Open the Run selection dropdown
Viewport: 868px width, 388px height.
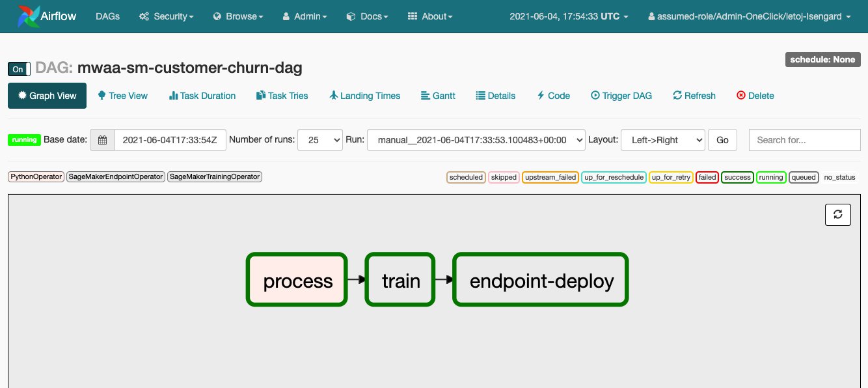pos(476,140)
